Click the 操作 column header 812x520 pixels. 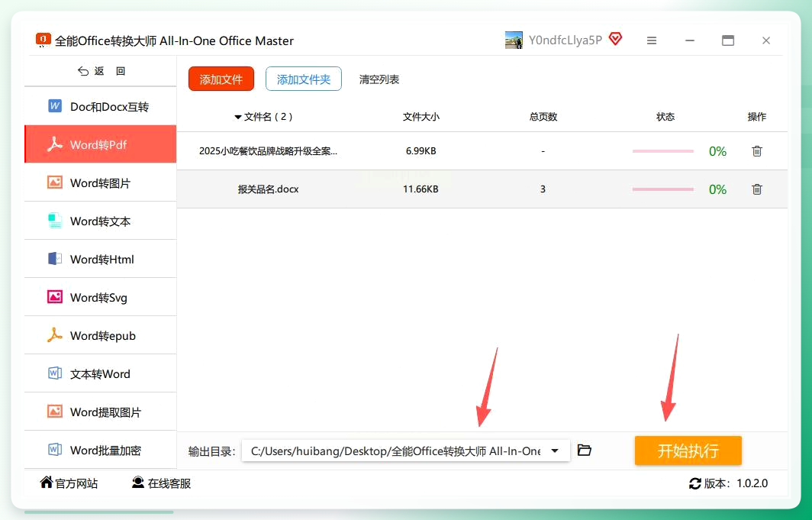tap(756, 117)
